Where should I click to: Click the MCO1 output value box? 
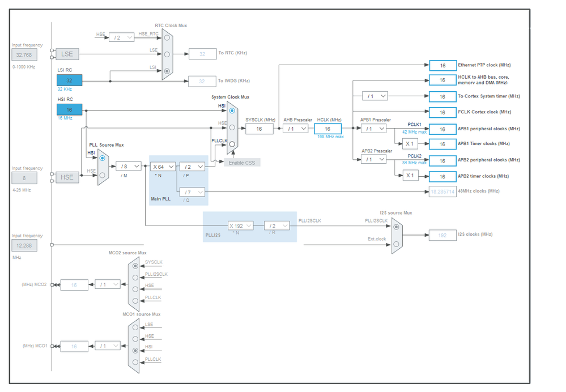[x=74, y=347]
